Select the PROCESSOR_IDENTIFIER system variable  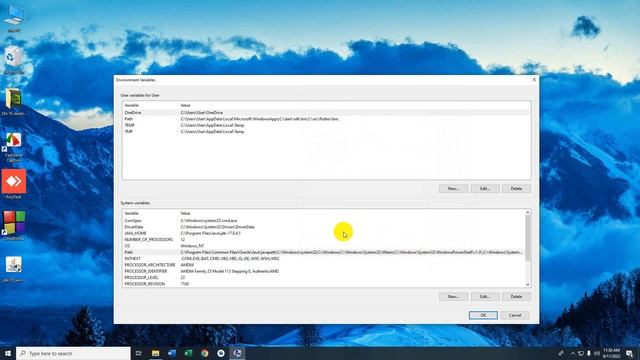(x=324, y=271)
